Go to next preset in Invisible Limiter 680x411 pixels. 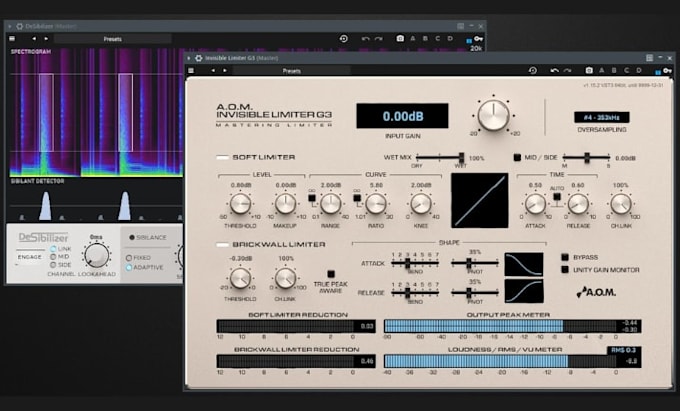225,71
